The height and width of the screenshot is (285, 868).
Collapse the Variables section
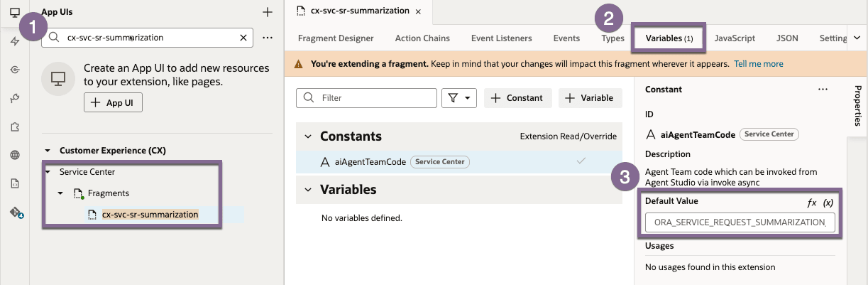(308, 190)
